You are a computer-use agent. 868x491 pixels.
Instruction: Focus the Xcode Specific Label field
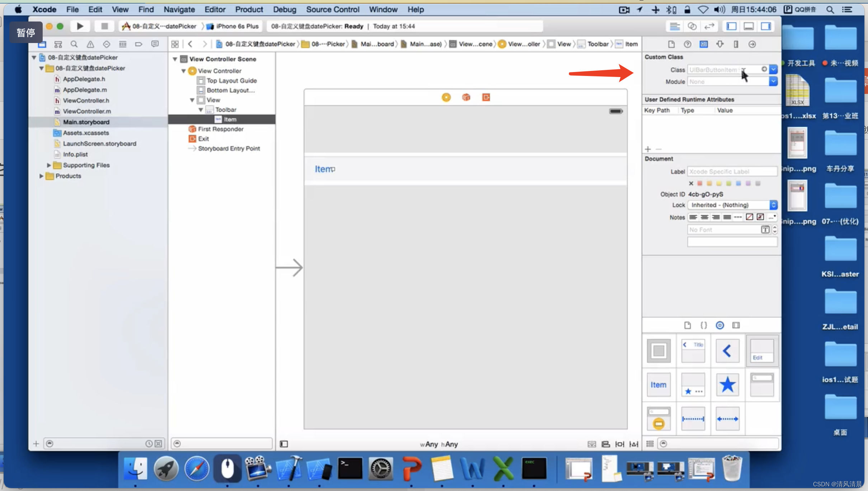tap(732, 172)
